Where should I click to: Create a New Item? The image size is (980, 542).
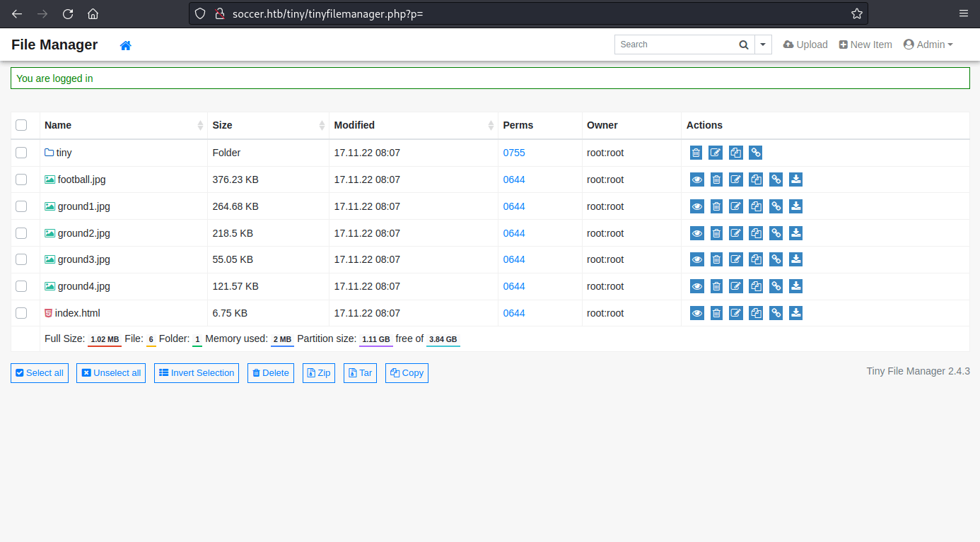pos(865,45)
